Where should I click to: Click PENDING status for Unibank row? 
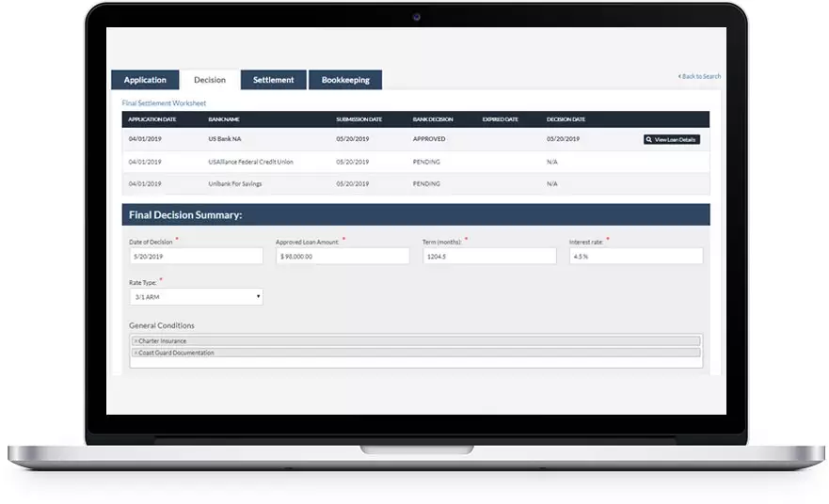(426, 184)
